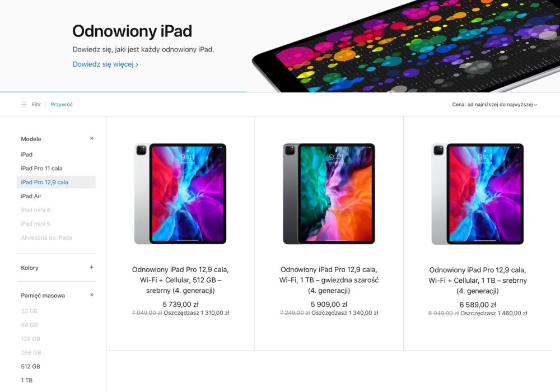
Task: Select the iPad Pro 11 cala filter
Action: (41, 169)
